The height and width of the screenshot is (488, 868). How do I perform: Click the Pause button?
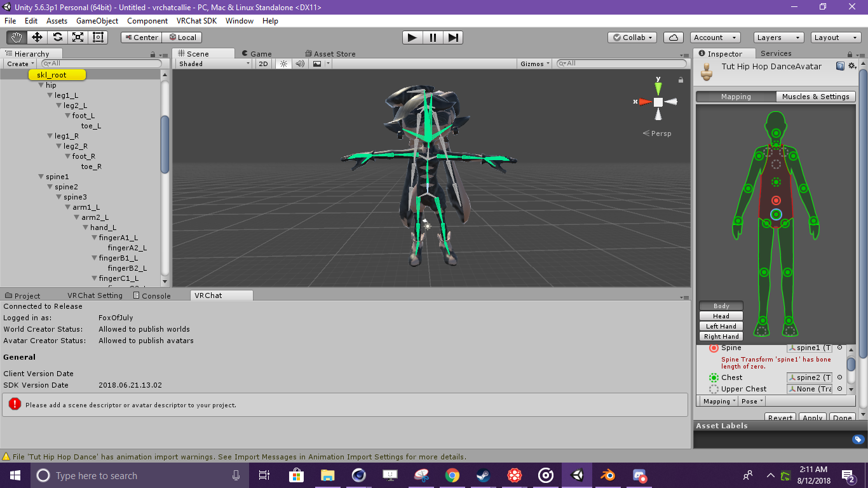tap(433, 37)
